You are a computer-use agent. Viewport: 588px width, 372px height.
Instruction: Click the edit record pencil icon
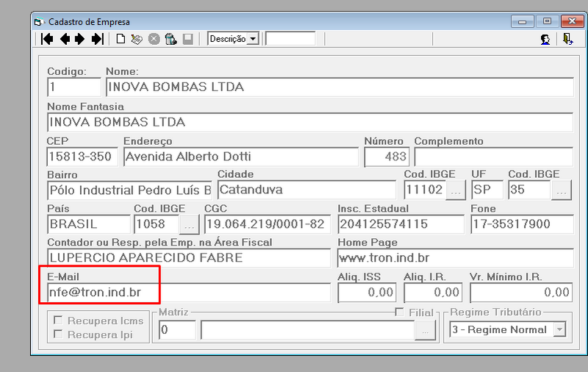(137, 39)
